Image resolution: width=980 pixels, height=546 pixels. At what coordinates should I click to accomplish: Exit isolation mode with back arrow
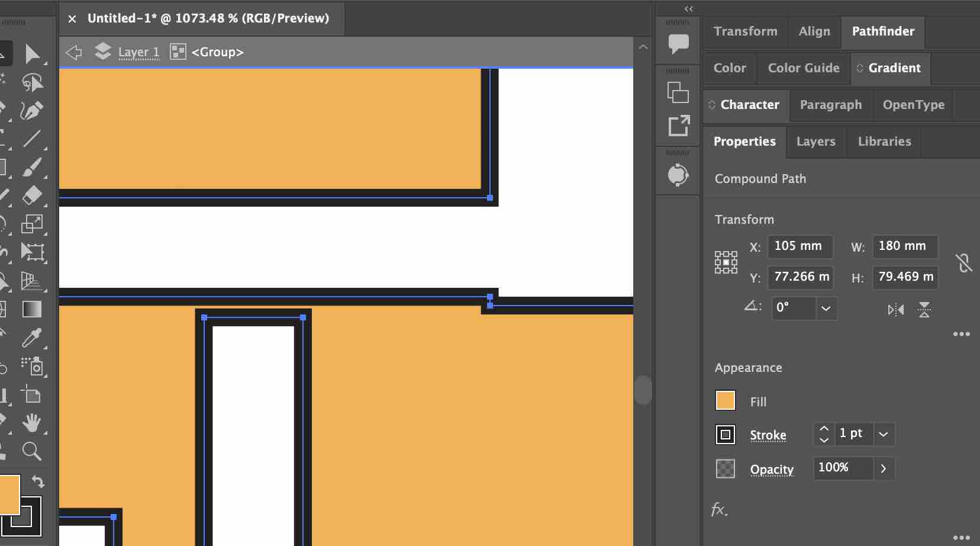(74, 52)
